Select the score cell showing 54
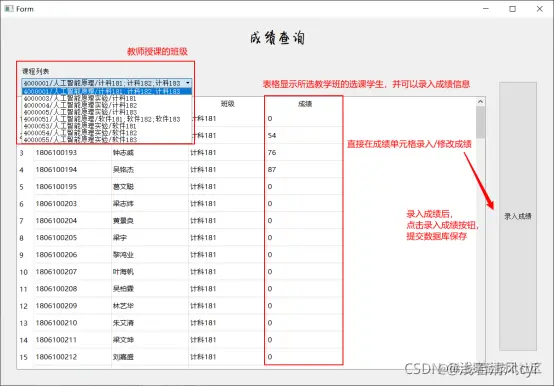The width and height of the screenshot is (554, 387). (304, 135)
